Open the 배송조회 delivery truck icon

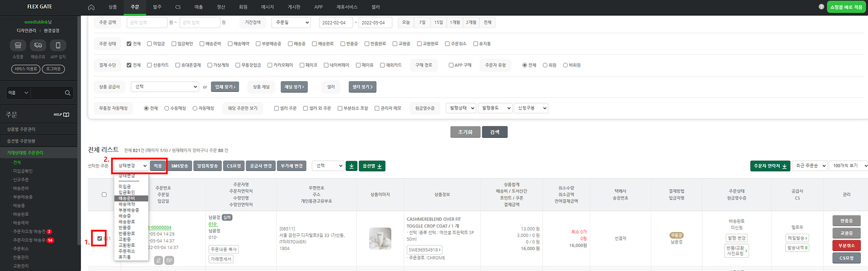tap(38, 45)
